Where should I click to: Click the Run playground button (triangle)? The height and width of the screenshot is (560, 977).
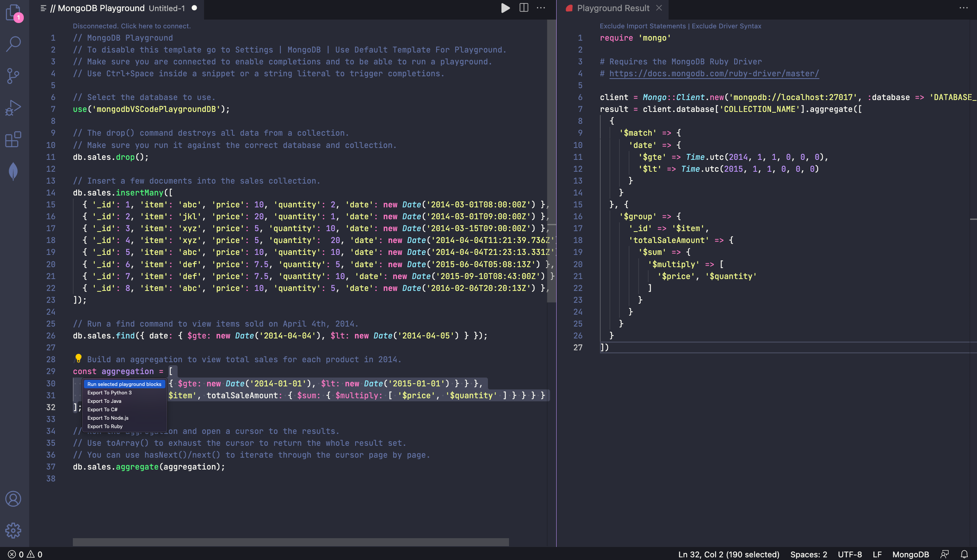(x=505, y=8)
